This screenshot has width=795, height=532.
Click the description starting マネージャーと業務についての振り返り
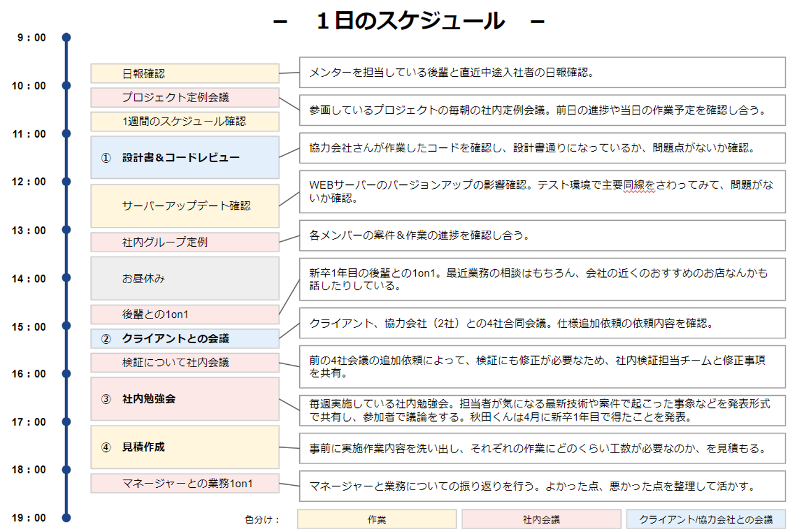542,486
